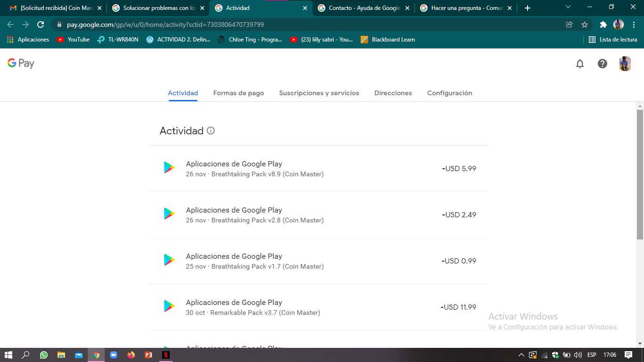Open Netflix from the taskbar
This screenshot has width=644, height=362.
pyautogui.click(x=166, y=355)
